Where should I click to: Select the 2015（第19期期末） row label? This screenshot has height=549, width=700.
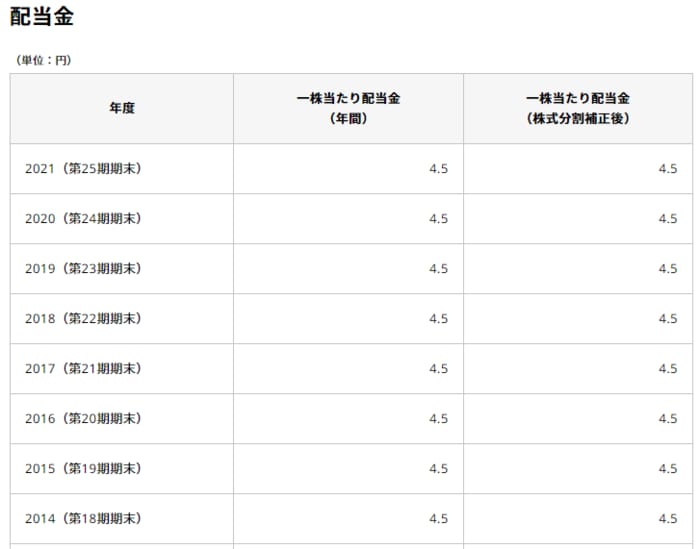83,469
